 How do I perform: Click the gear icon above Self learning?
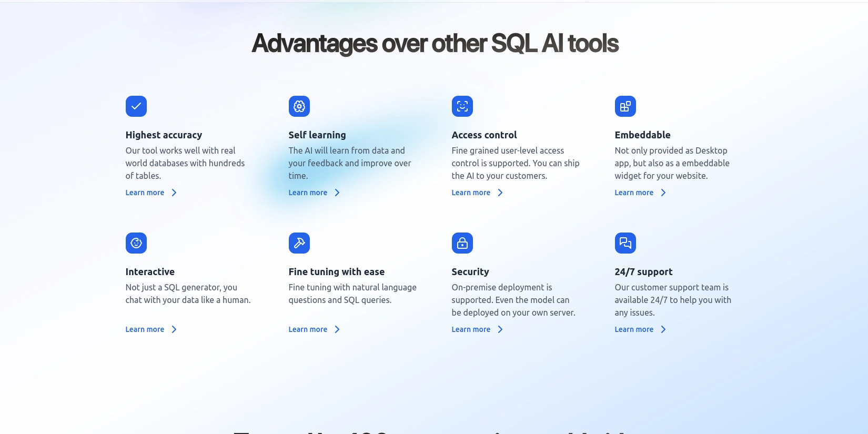click(x=299, y=106)
